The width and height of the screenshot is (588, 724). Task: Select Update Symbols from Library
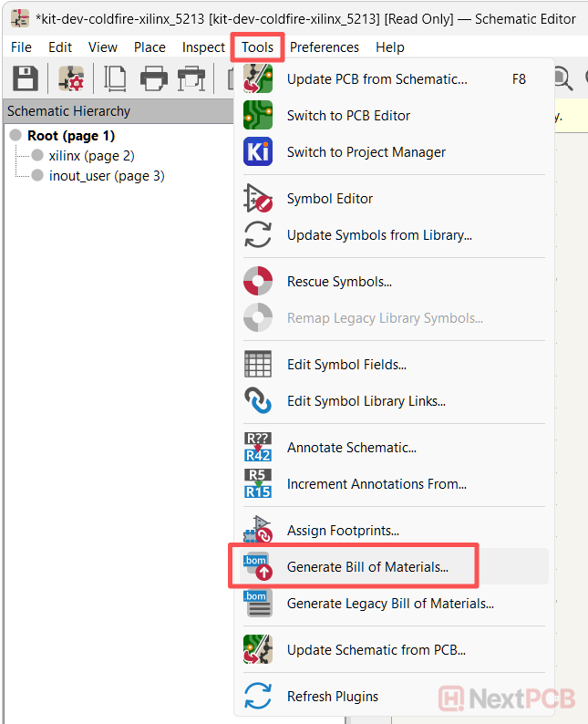coord(379,235)
